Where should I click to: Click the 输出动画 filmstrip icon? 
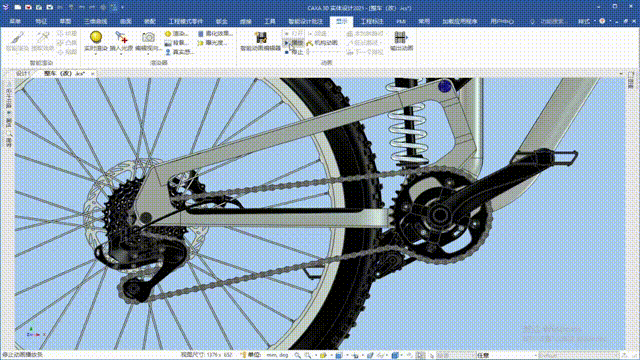tap(401, 38)
